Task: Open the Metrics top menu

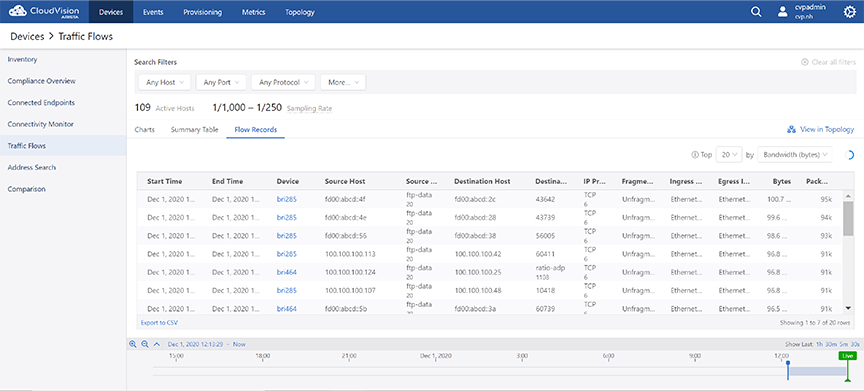Action: 253,12
